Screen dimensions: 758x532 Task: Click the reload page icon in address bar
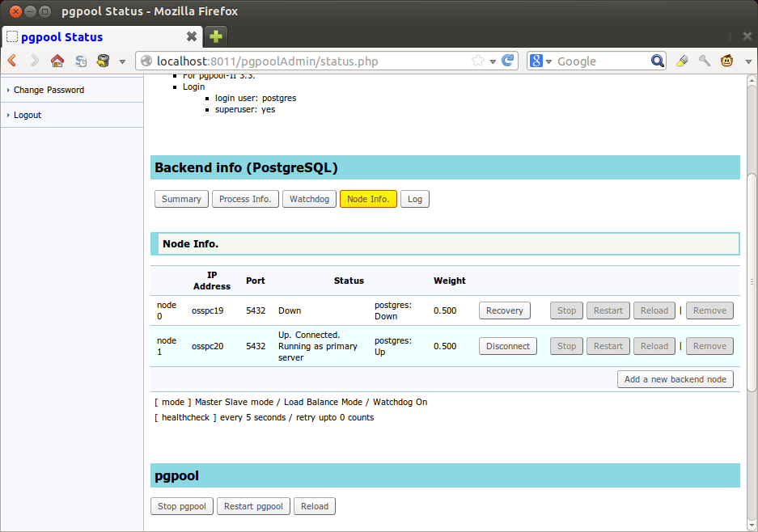[x=508, y=61]
